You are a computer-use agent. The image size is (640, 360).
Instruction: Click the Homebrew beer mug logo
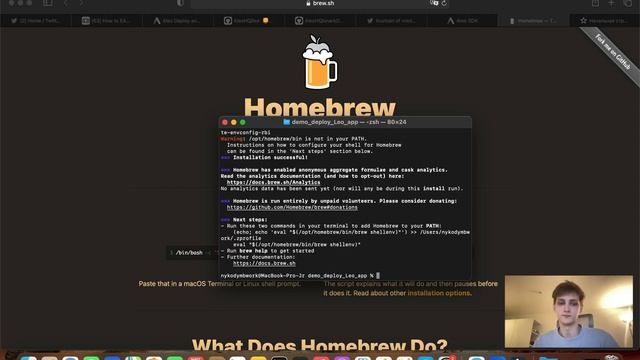click(x=320, y=62)
